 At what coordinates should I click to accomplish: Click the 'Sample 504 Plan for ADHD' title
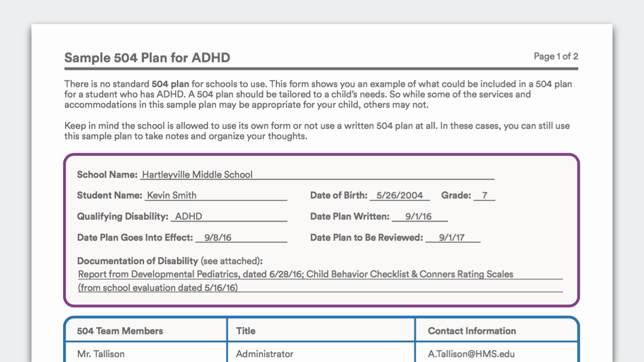click(x=147, y=58)
